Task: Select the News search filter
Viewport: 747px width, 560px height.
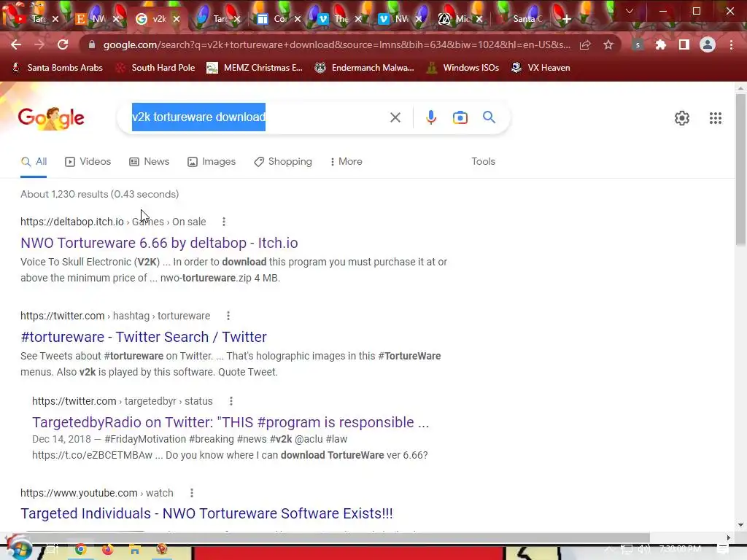Action: coord(150,161)
